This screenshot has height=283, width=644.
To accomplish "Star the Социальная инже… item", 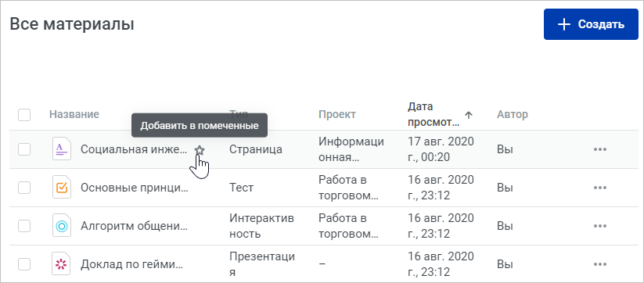I will tap(200, 150).
